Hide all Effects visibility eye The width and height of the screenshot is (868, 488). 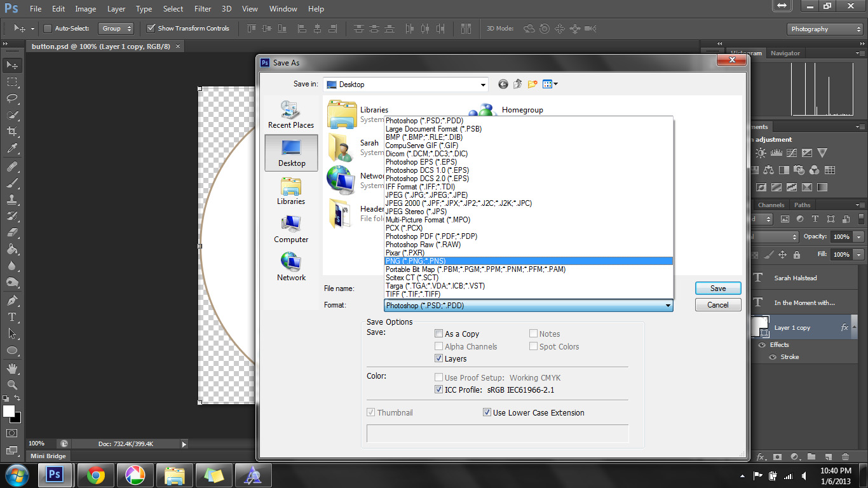[x=763, y=345]
